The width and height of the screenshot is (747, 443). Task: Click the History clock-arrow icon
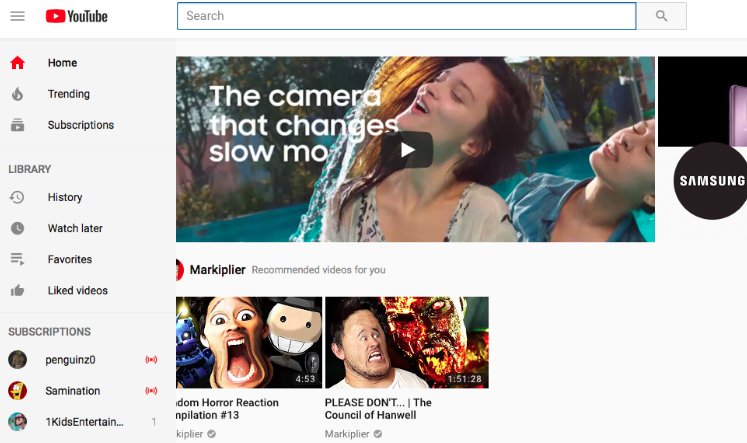17,197
